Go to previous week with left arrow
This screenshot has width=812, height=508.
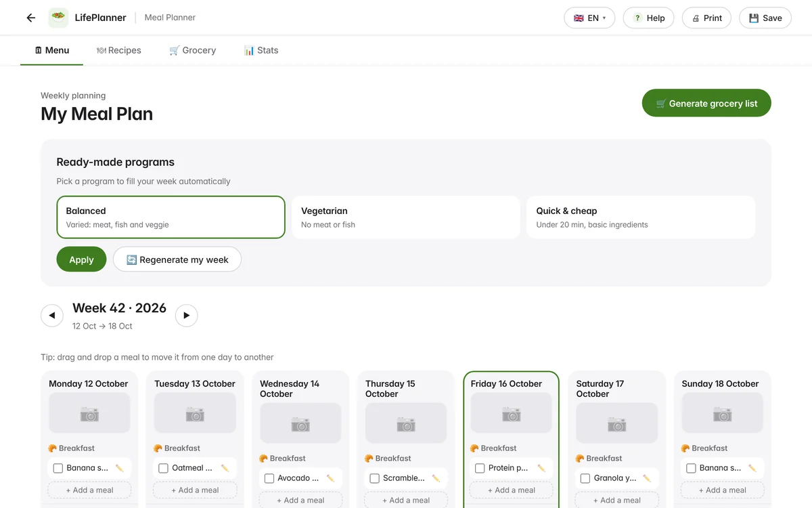coord(52,316)
